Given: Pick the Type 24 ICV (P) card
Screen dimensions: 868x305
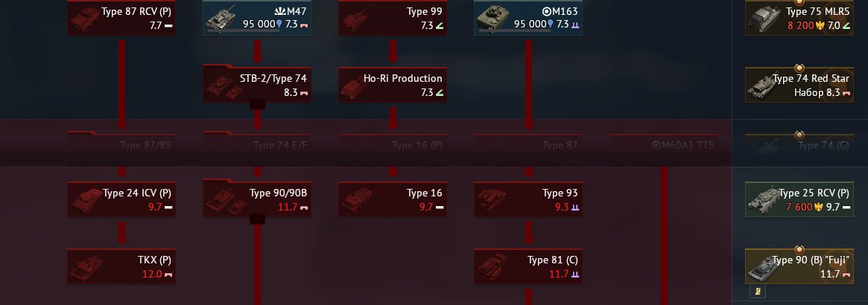Looking at the screenshot, I should 121,200.
